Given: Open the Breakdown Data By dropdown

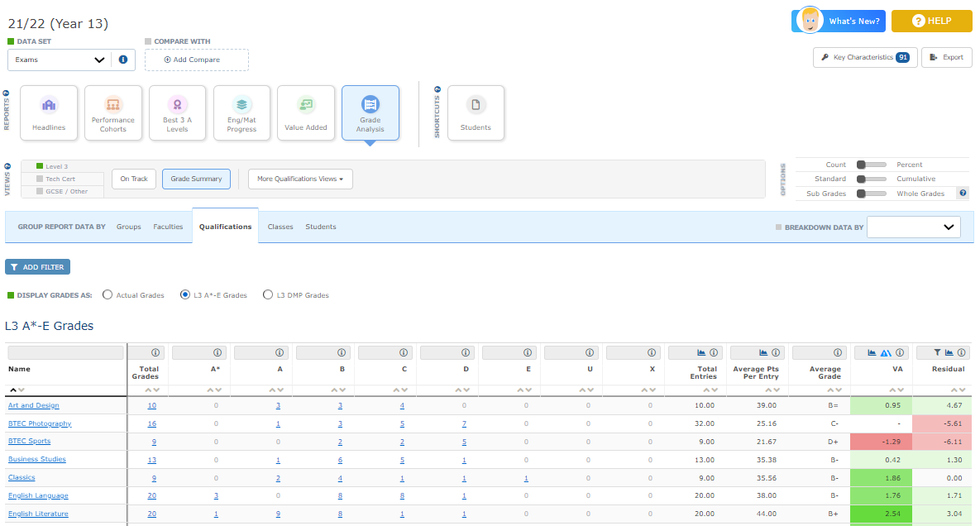Looking at the screenshot, I should tap(913, 227).
